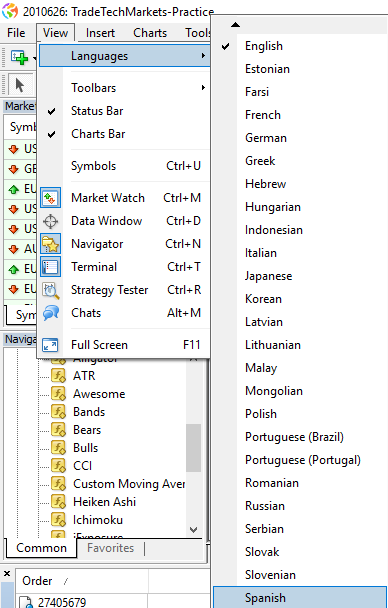Open the Charts menu

150,33
